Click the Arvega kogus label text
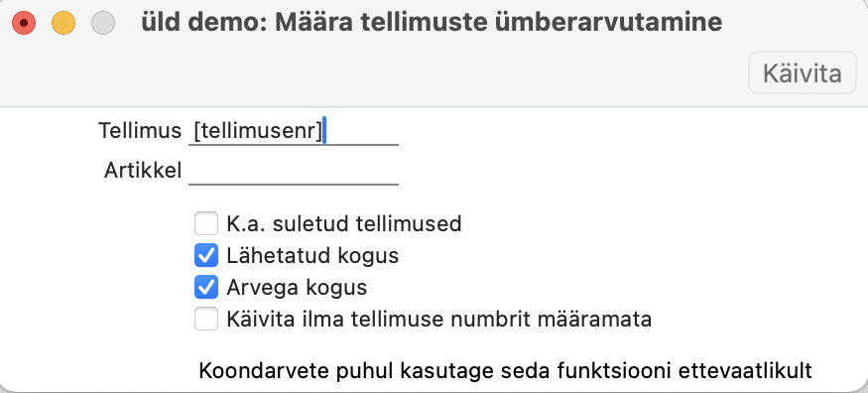 pos(297,288)
